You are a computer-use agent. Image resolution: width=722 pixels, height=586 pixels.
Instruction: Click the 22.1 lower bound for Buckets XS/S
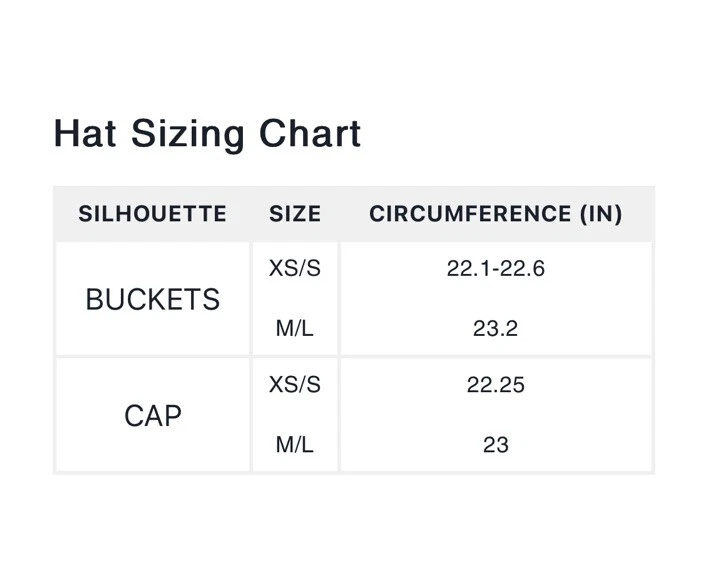pos(467,269)
